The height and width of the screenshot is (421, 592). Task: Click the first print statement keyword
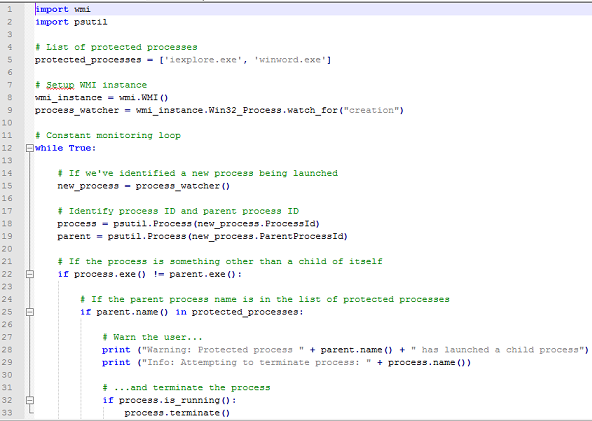[116, 350]
